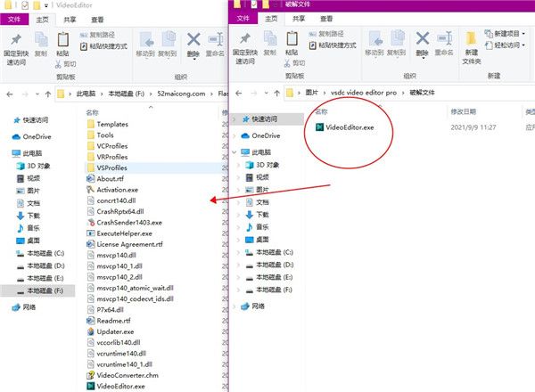Click the New folder icon in right ribbon

point(472,45)
